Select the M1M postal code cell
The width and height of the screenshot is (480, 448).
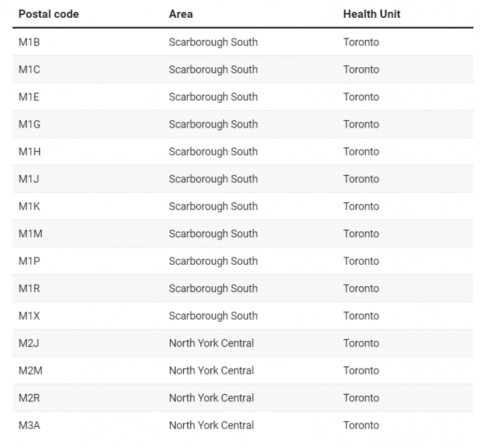pos(31,234)
